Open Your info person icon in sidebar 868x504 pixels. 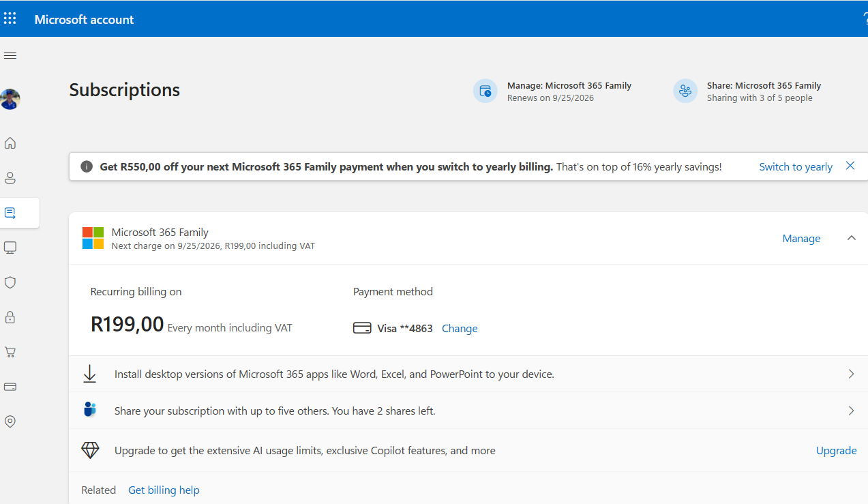tap(10, 178)
